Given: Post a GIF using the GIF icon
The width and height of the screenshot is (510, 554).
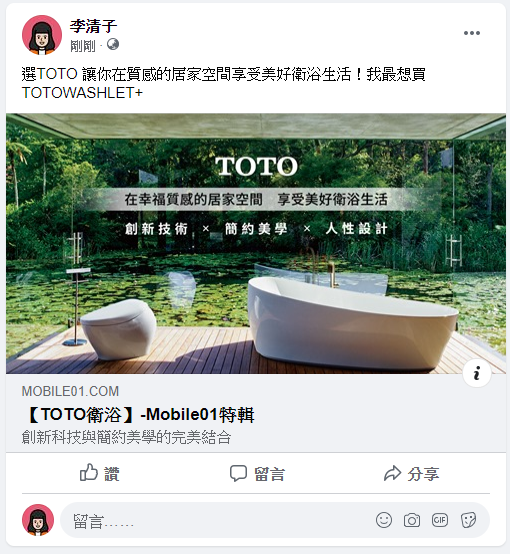Looking at the screenshot, I should 440,520.
